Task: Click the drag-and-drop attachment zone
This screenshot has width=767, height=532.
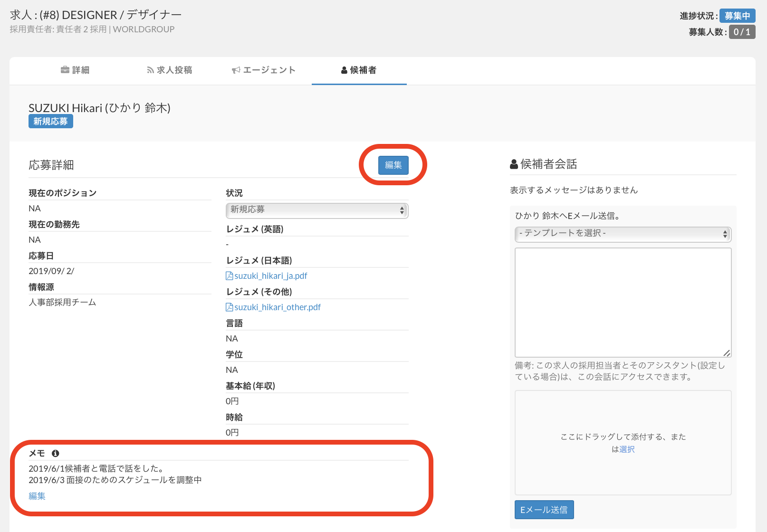Action: point(623,418)
